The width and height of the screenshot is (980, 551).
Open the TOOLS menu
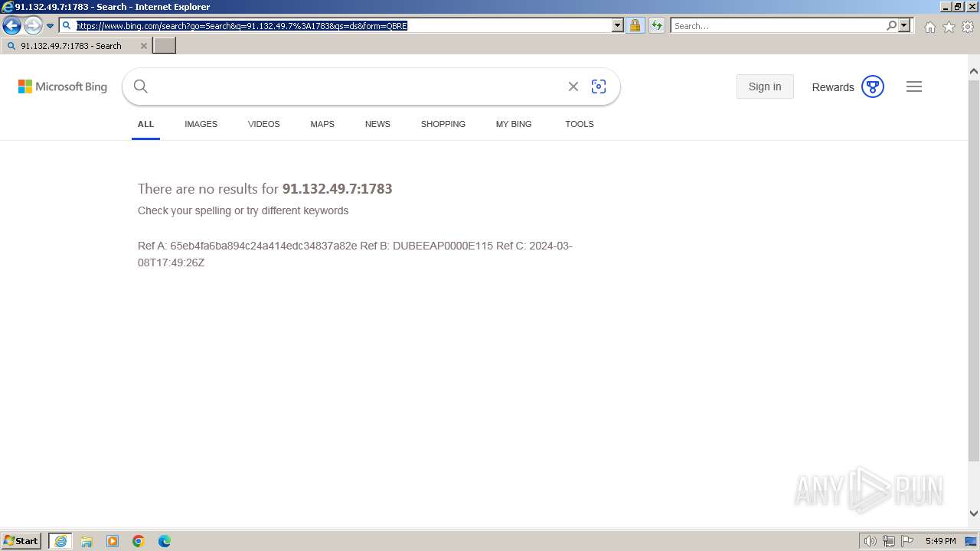(x=580, y=124)
